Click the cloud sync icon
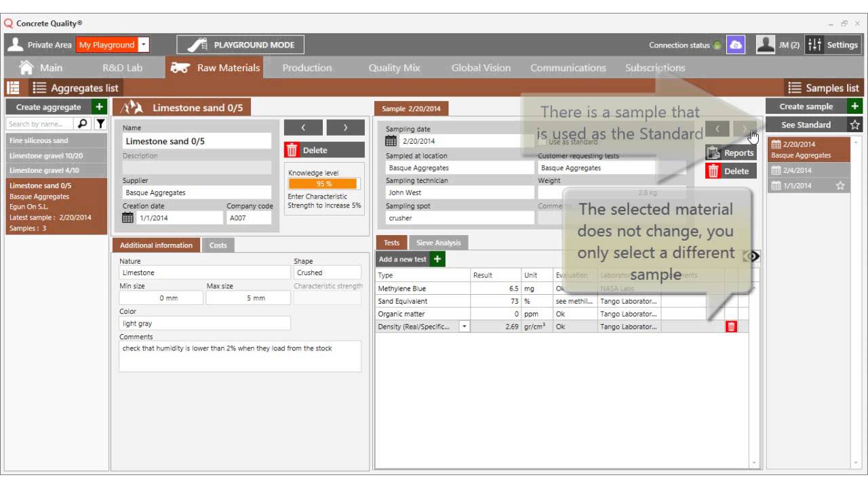The width and height of the screenshot is (868, 488). [735, 45]
